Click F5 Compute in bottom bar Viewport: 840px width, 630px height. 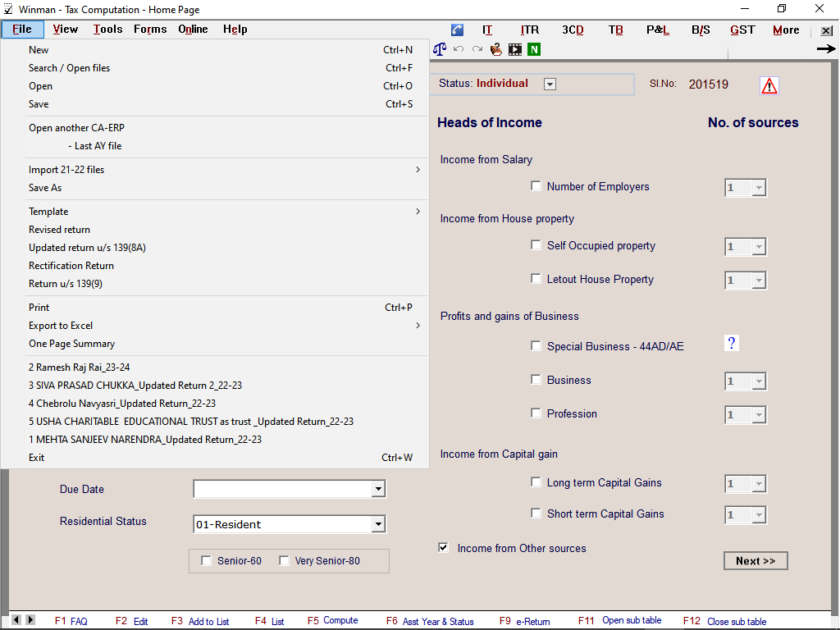[333, 621]
